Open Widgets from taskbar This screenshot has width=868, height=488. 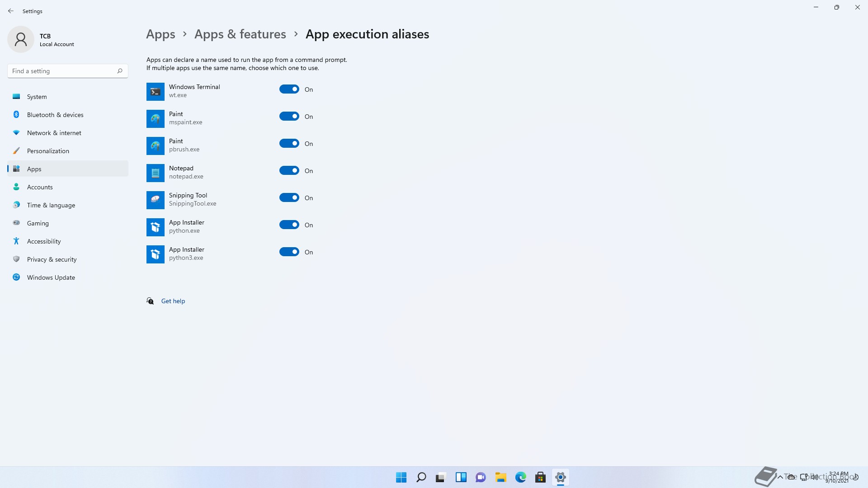(461, 477)
